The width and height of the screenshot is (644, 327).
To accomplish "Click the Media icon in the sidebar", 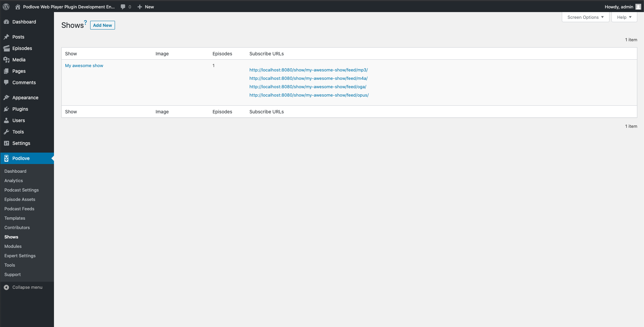I will tap(6, 60).
